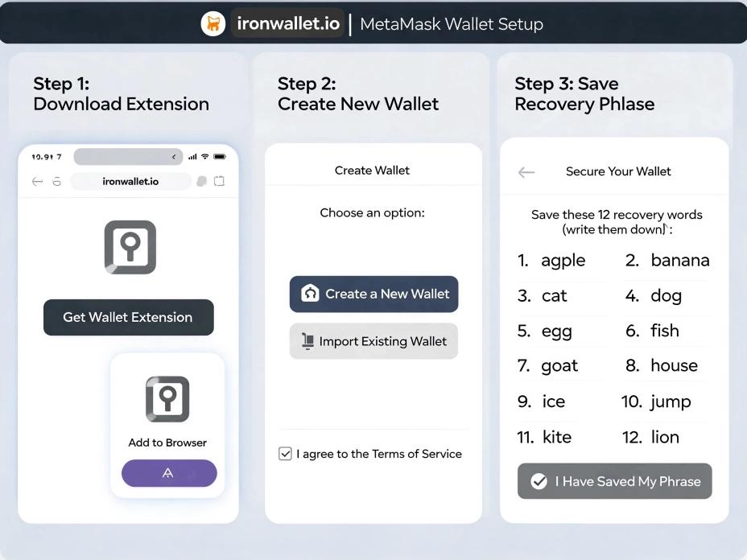
Task: Open the ironwallet.io header site label
Action: pyautogui.click(x=287, y=23)
